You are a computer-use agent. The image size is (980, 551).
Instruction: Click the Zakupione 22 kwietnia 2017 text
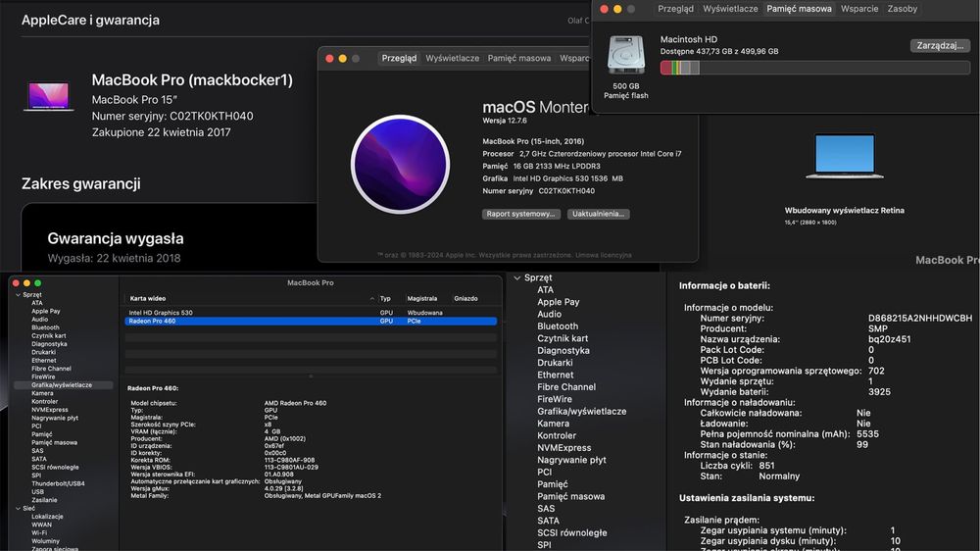[162, 132]
